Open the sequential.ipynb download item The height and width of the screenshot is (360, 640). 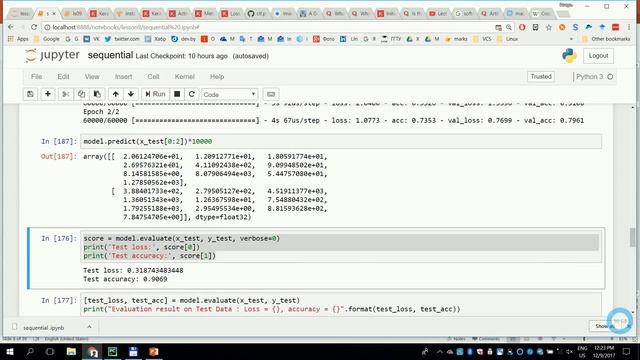click(43, 328)
